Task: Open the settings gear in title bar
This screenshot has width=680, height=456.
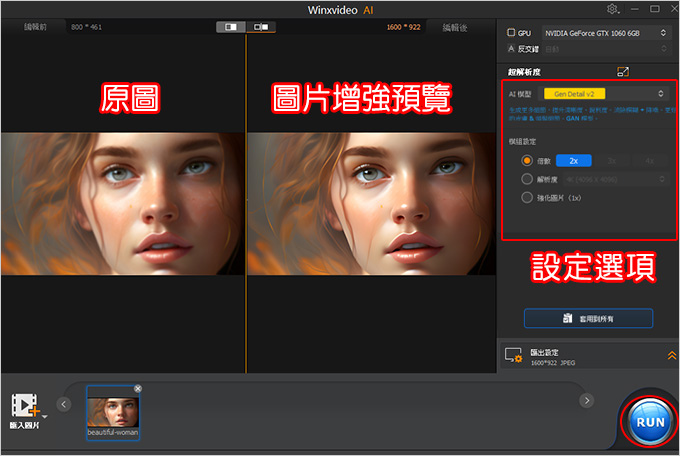Action: point(612,9)
